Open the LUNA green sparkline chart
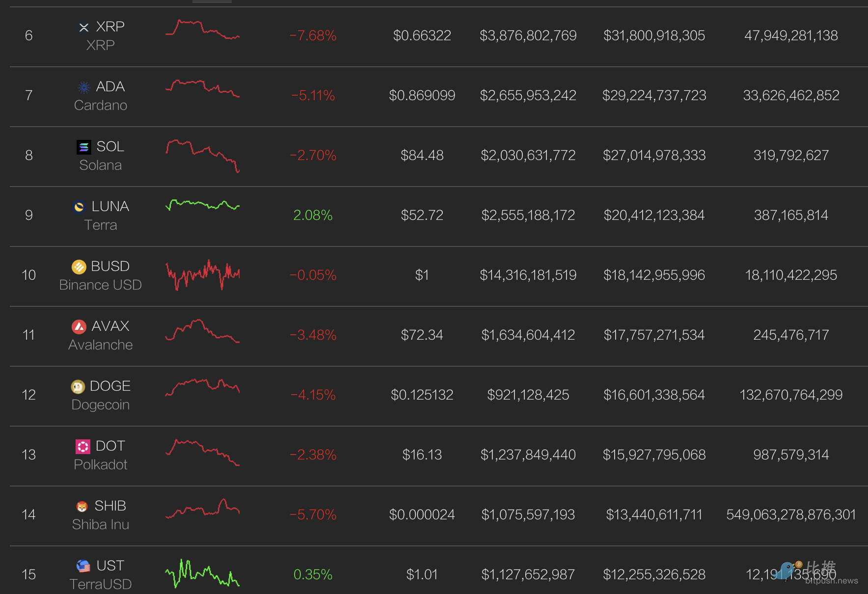Screen dimensions: 868x594 [x=202, y=205]
